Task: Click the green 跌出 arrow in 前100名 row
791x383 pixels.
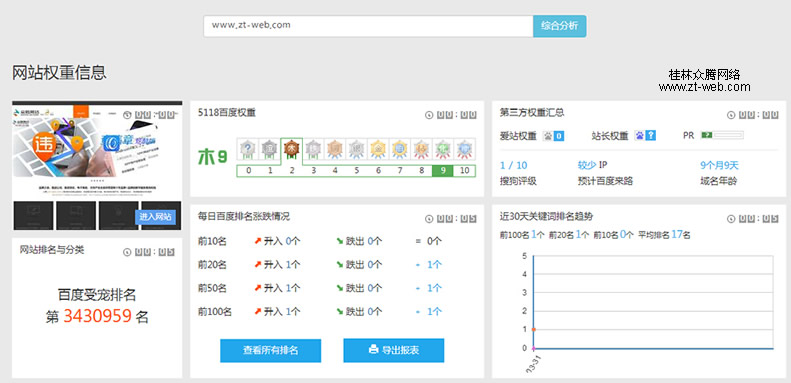Action: tap(340, 311)
